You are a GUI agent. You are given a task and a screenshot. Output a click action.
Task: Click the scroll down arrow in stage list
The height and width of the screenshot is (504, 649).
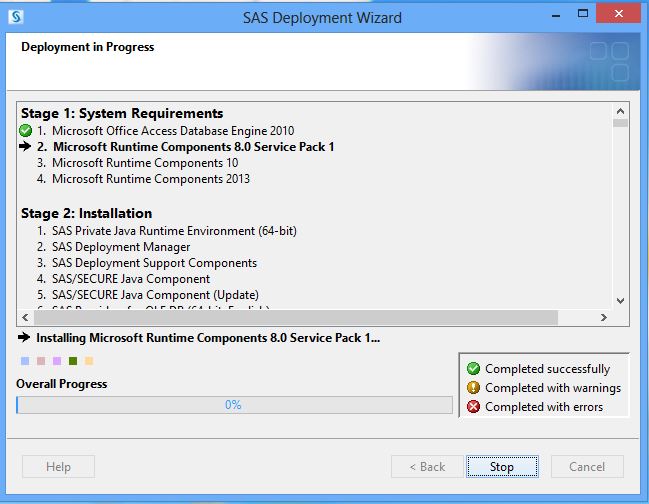[620, 301]
